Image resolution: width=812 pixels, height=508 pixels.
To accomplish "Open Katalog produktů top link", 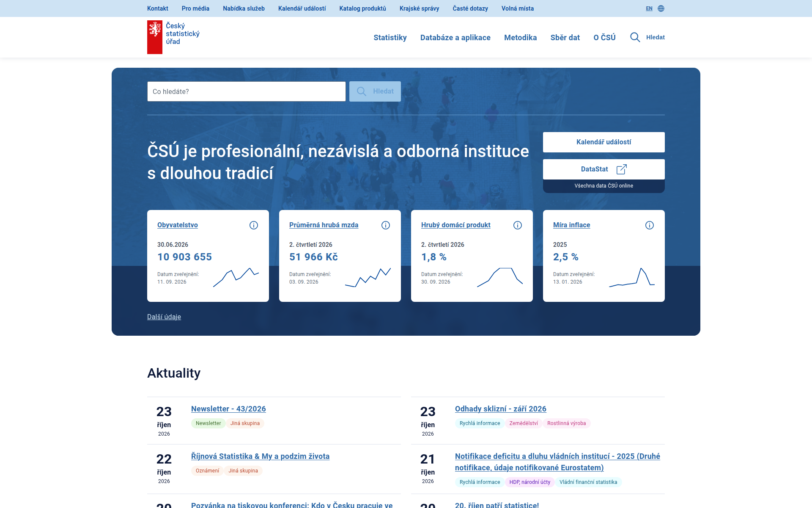I will coord(362,8).
